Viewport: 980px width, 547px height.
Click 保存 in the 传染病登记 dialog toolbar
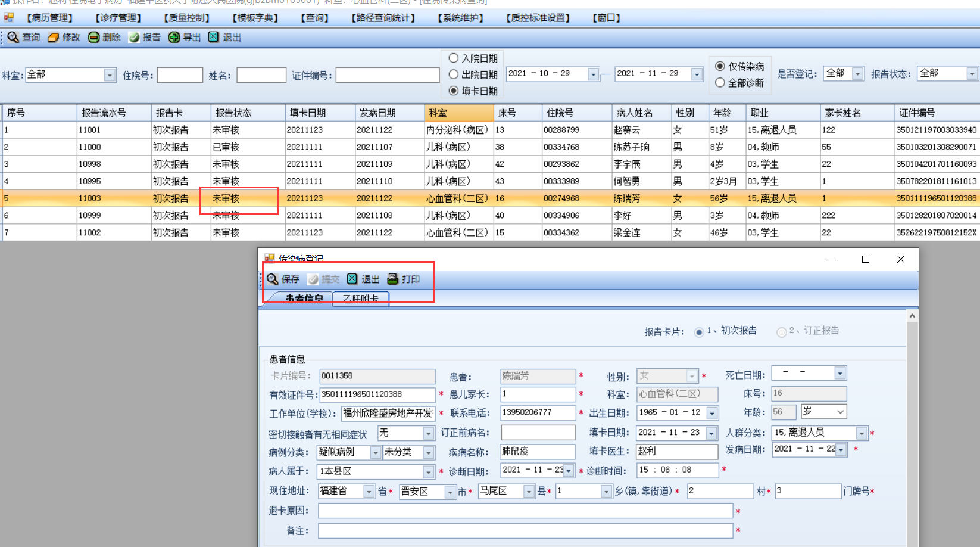coord(283,279)
